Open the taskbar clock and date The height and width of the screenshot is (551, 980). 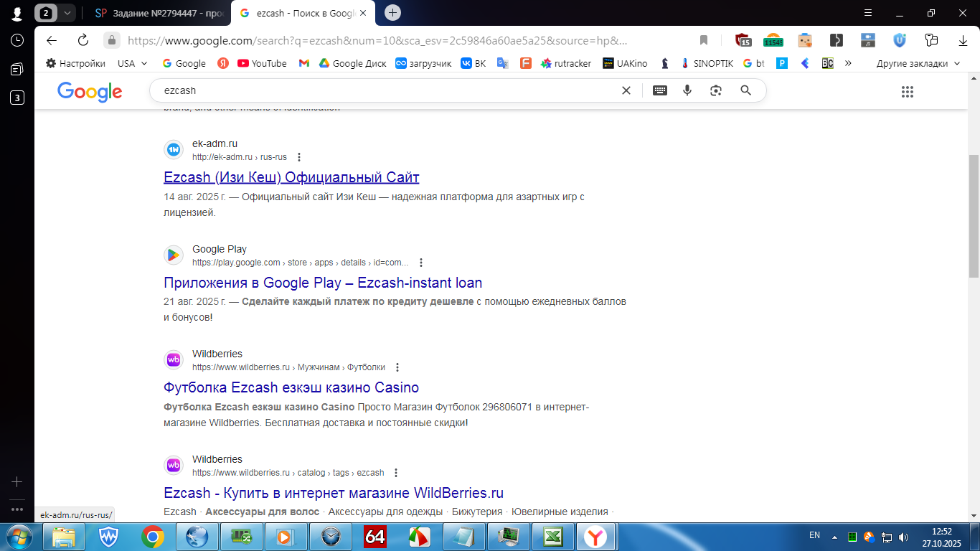(941, 537)
